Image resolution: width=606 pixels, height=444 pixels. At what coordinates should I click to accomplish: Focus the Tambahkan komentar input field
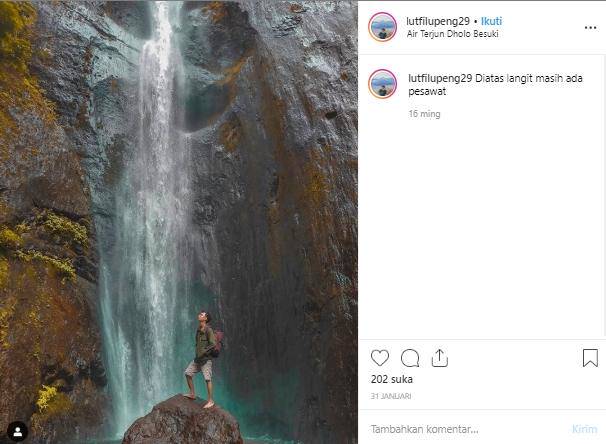(460, 429)
